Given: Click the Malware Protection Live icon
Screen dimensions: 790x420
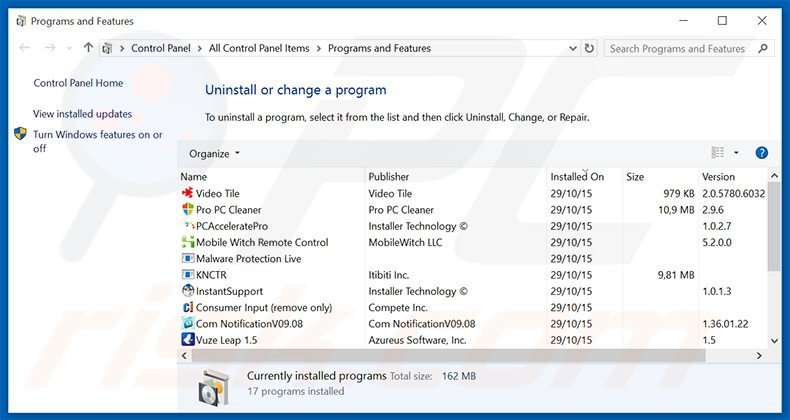Looking at the screenshot, I should pos(187,258).
